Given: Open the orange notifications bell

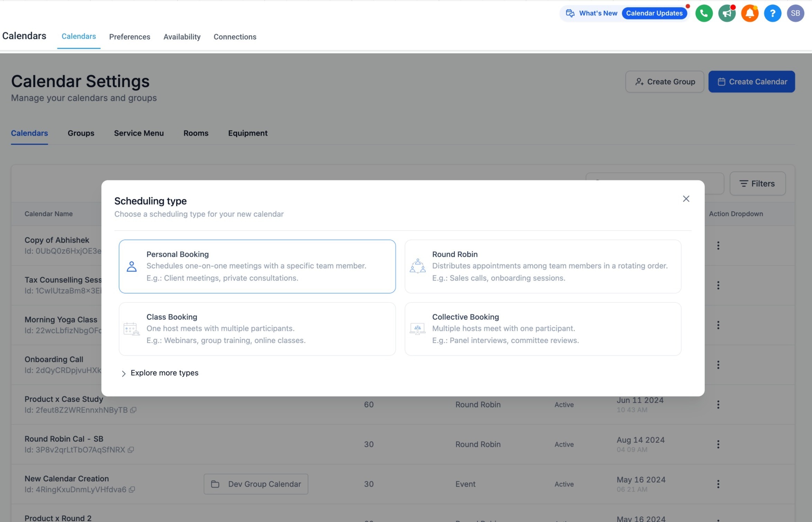Looking at the screenshot, I should tap(750, 13).
